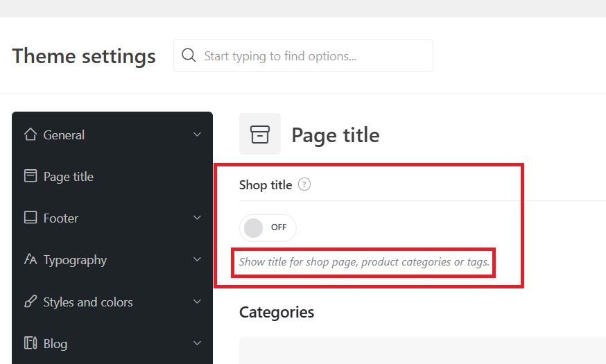Focus the find options search field
This screenshot has height=364, width=606.
pyautogui.click(x=304, y=55)
